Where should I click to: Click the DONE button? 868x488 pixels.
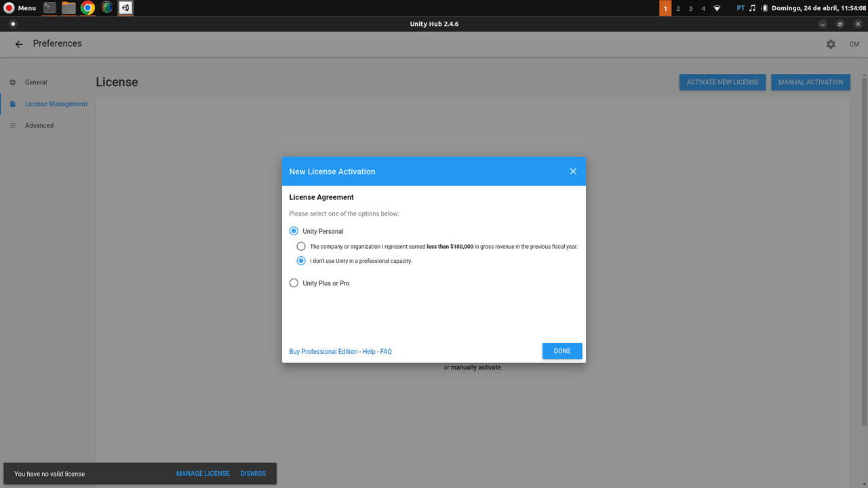click(x=562, y=351)
